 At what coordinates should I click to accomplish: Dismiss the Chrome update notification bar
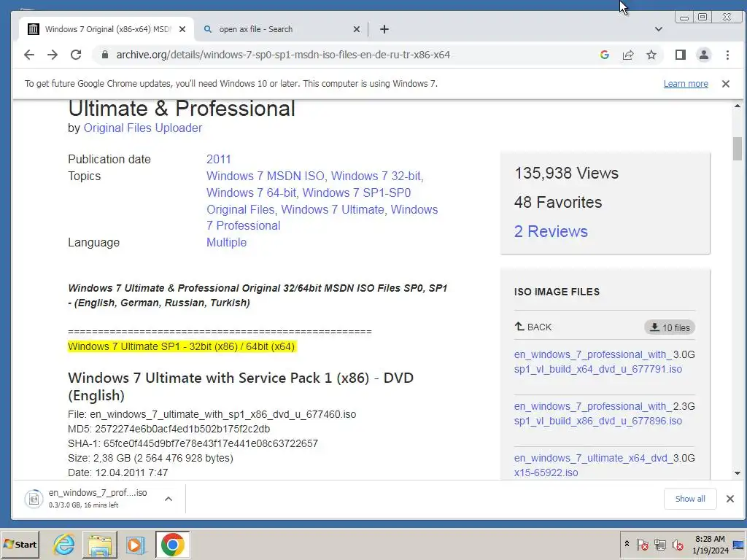click(726, 84)
